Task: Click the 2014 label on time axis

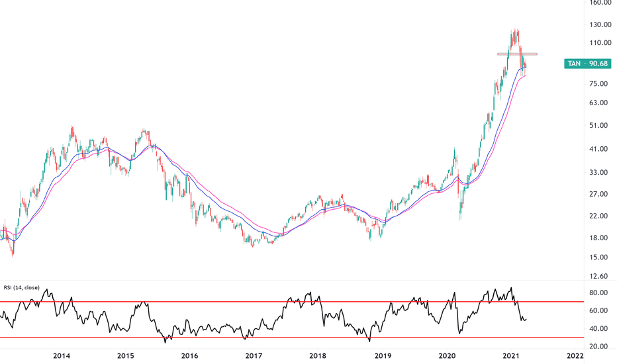Action: (62, 356)
